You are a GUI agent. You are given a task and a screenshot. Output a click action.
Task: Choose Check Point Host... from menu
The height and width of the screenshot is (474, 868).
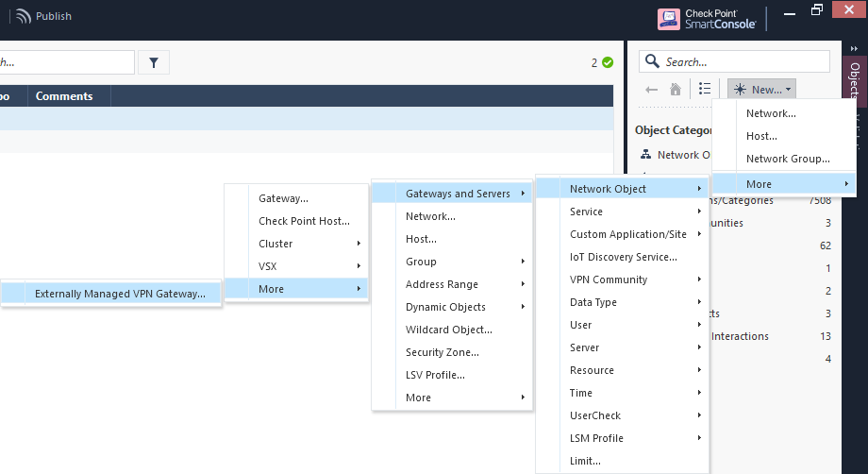(x=304, y=221)
